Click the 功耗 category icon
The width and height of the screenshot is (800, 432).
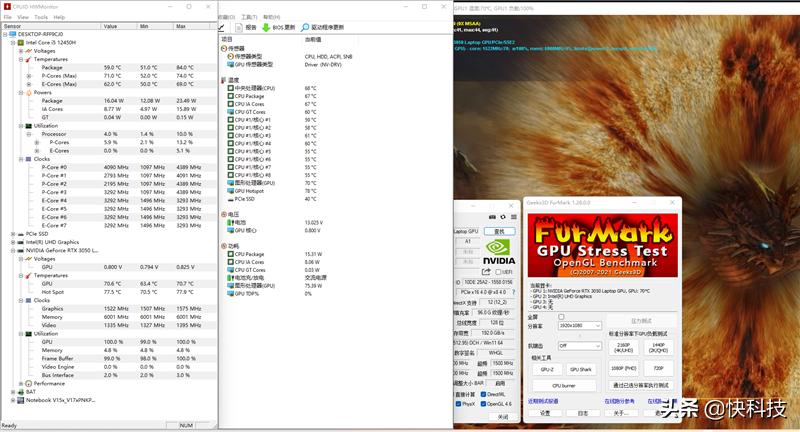click(x=224, y=246)
